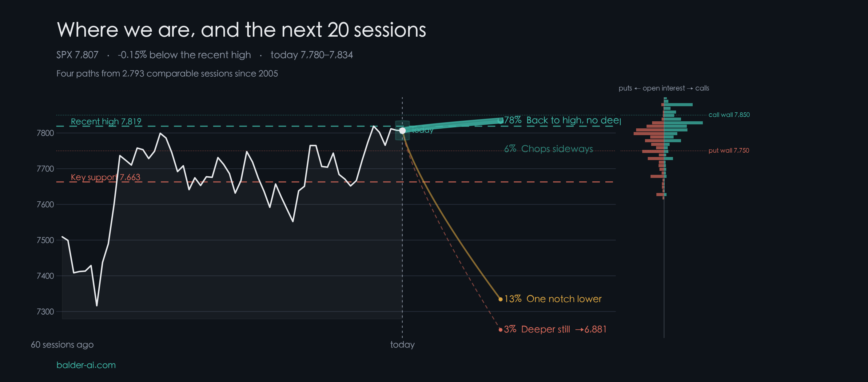The image size is (868, 382).
Task: Click the 'Recent high 7,819' line label
Action: [x=106, y=121]
